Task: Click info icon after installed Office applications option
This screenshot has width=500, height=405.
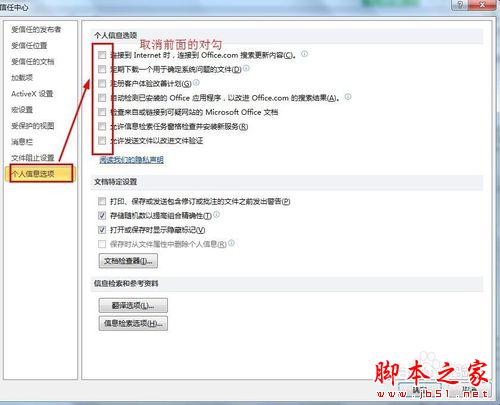Action: tap(348, 97)
